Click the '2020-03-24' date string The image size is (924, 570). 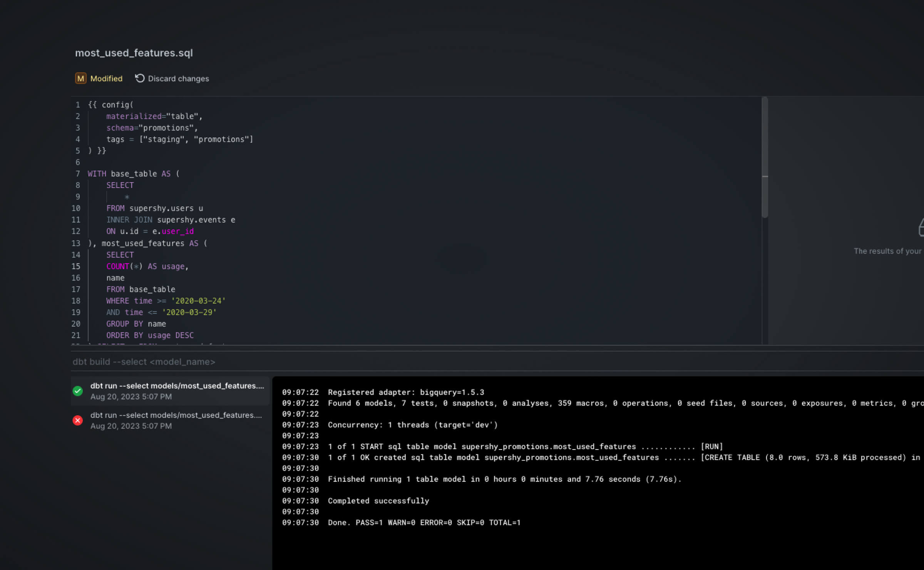[198, 301]
